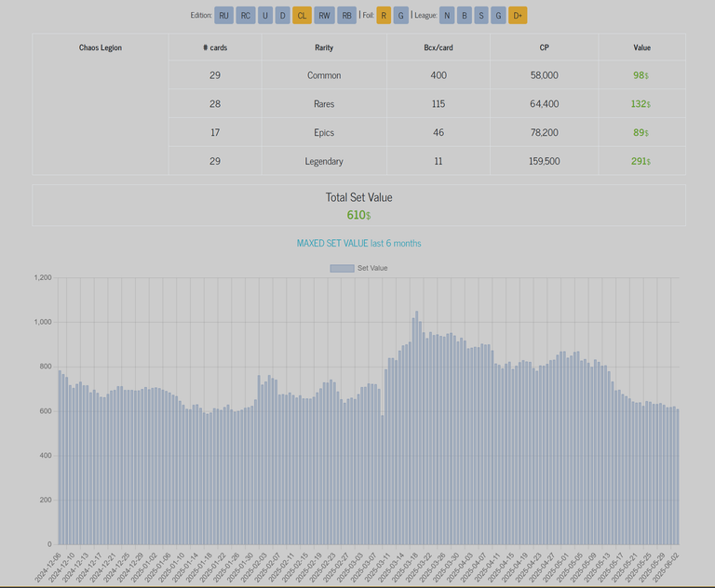The image size is (715, 588).
Task: Click the 58,000 CP cell
Action: click(544, 75)
